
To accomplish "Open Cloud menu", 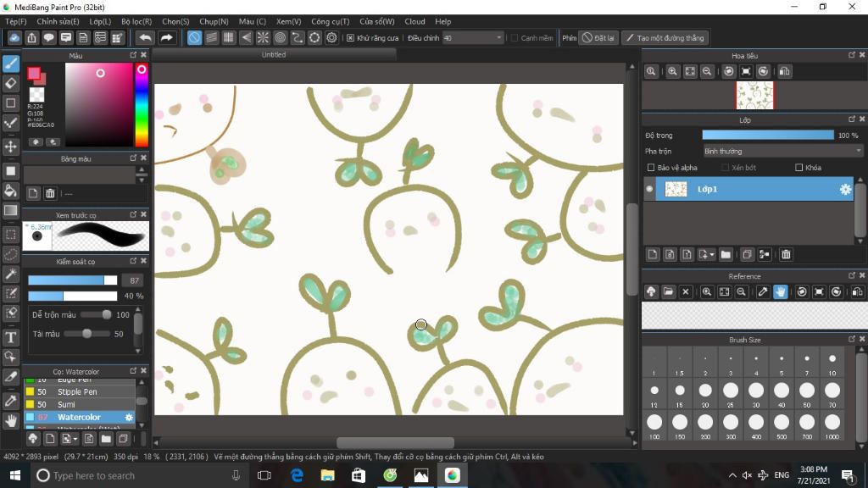I will pos(415,21).
